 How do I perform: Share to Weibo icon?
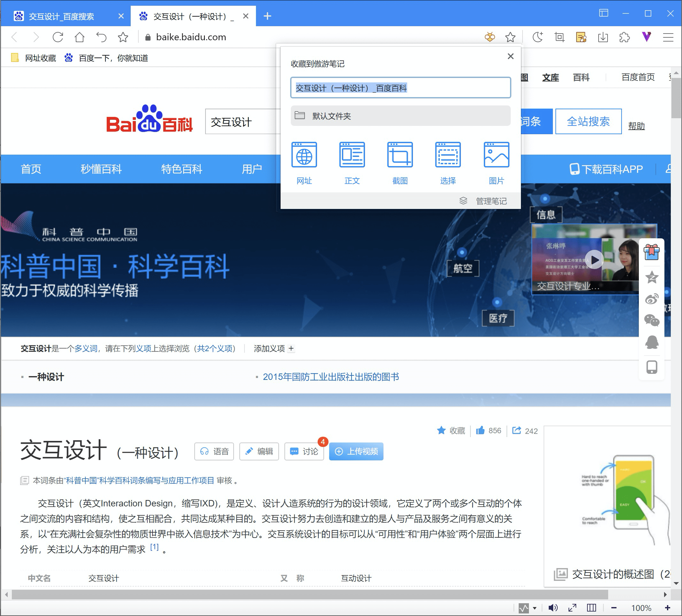point(652,299)
